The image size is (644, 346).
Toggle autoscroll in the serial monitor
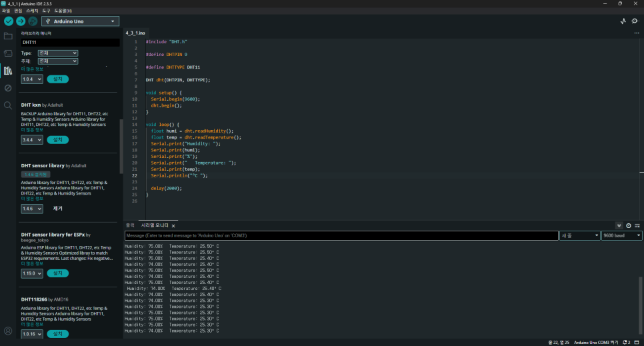point(619,225)
